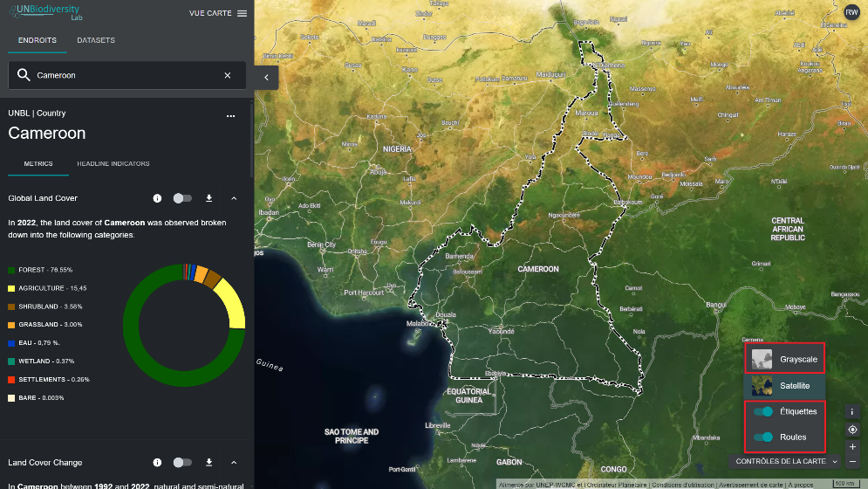Download the Global Land Cover data

point(208,198)
